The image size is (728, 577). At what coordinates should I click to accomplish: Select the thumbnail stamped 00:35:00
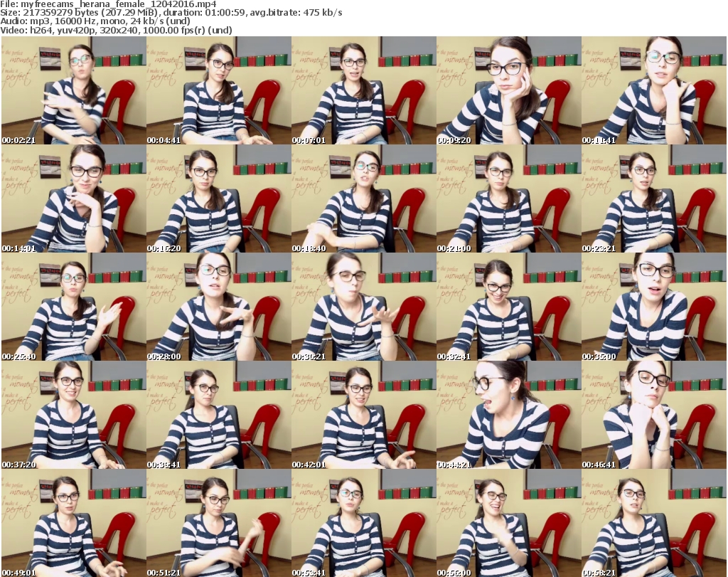coord(654,307)
